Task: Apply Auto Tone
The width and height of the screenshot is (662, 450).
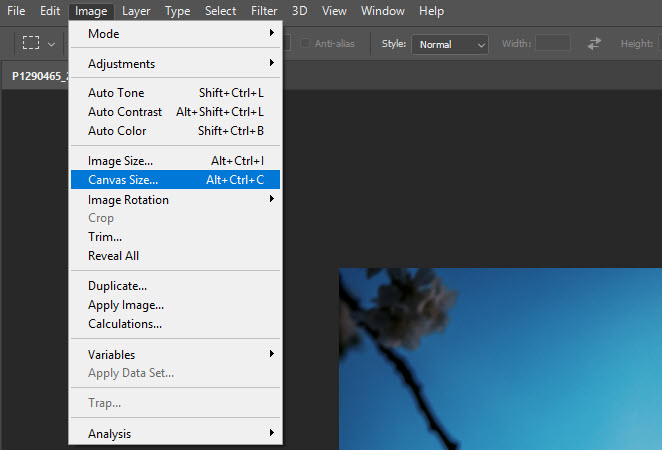Action: (x=175, y=92)
